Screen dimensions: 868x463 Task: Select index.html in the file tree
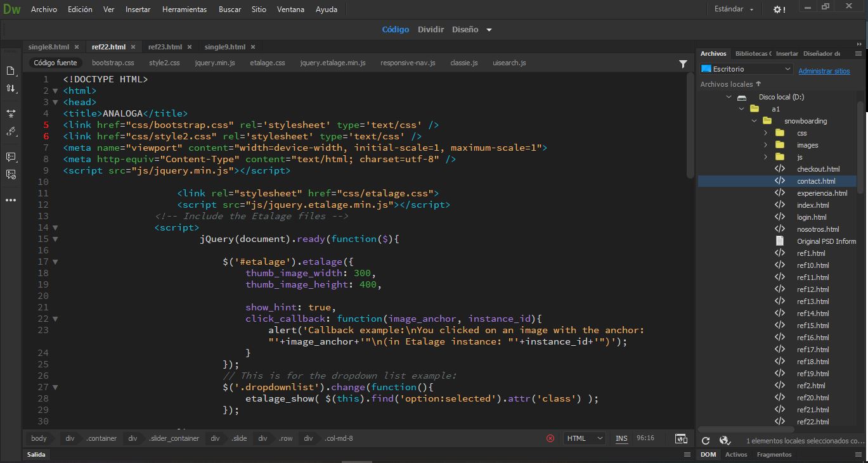pyautogui.click(x=812, y=205)
